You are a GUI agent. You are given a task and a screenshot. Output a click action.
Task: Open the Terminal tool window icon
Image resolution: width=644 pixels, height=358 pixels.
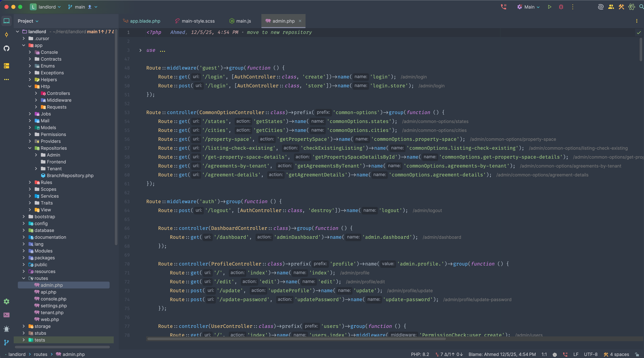pyautogui.click(x=7, y=315)
